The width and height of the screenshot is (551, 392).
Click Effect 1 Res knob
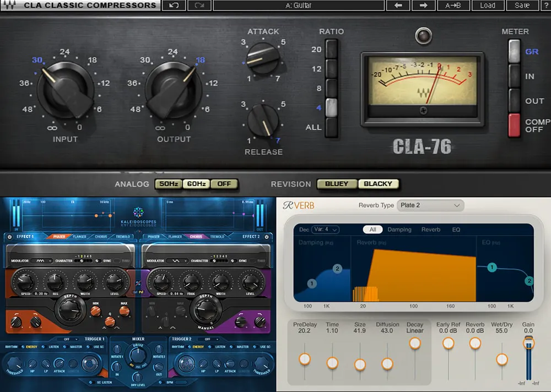coord(55,281)
